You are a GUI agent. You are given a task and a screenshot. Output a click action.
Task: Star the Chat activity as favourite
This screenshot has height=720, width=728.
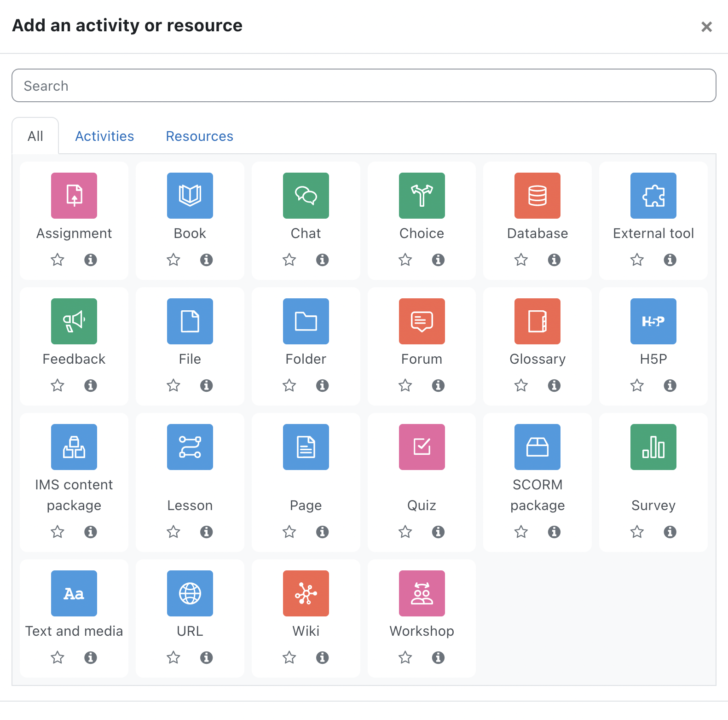(289, 260)
